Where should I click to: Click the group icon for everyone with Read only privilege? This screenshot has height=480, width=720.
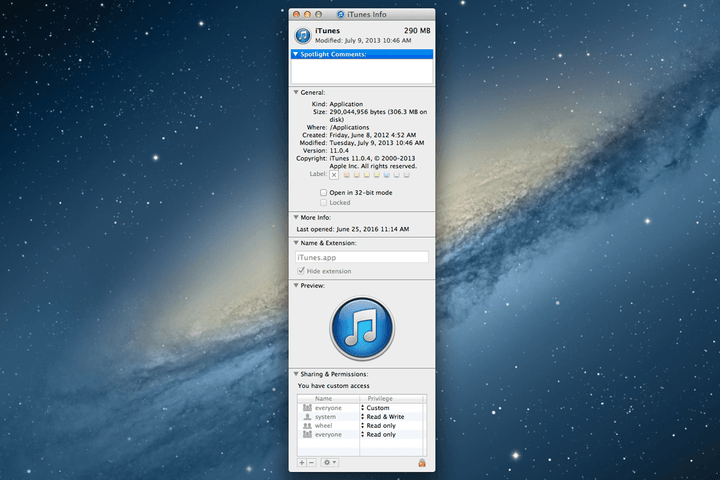click(x=307, y=435)
